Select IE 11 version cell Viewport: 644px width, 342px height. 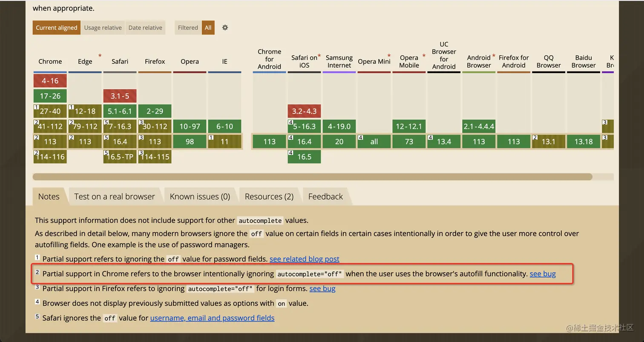coord(225,142)
